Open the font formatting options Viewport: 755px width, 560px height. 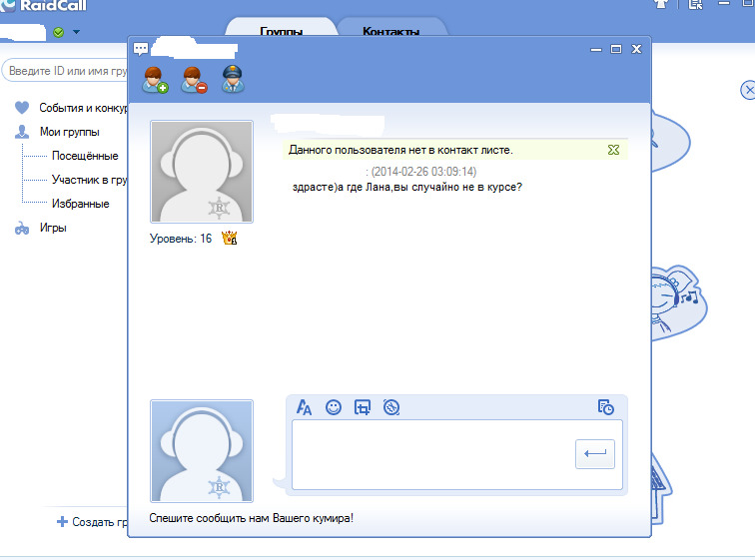306,407
